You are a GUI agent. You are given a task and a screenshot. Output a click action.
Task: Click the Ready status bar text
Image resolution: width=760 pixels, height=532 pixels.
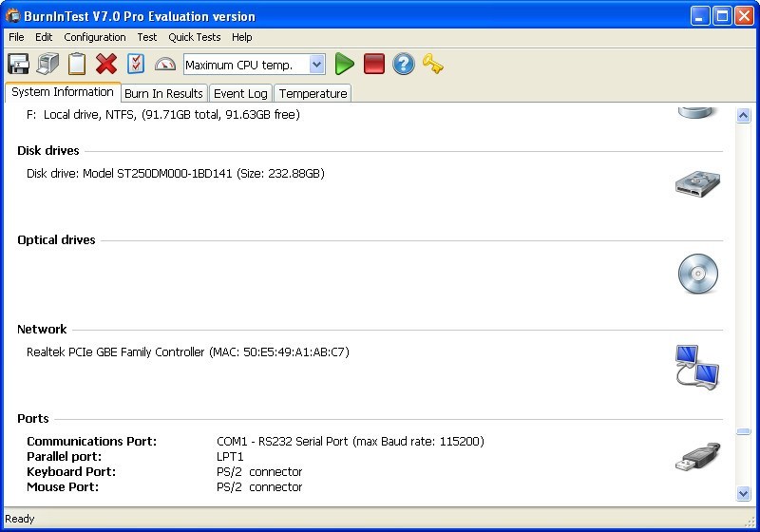tap(20, 519)
